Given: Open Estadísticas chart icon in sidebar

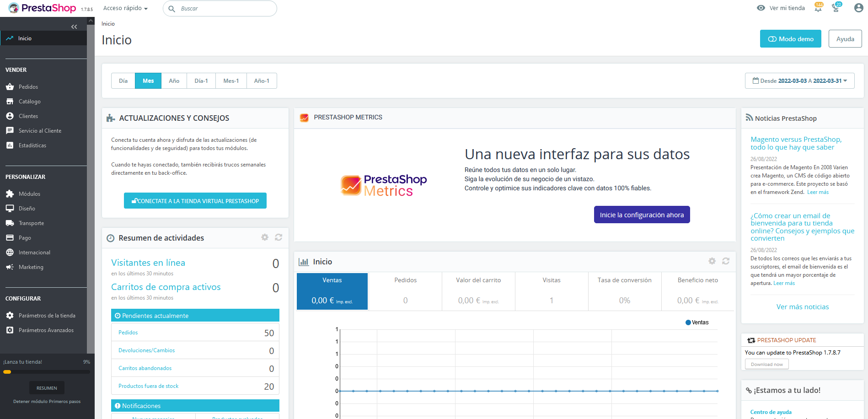Looking at the screenshot, I should 10,145.
